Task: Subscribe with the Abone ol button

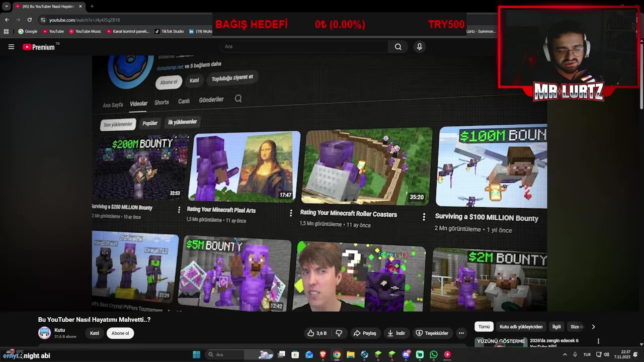Action: click(x=120, y=333)
